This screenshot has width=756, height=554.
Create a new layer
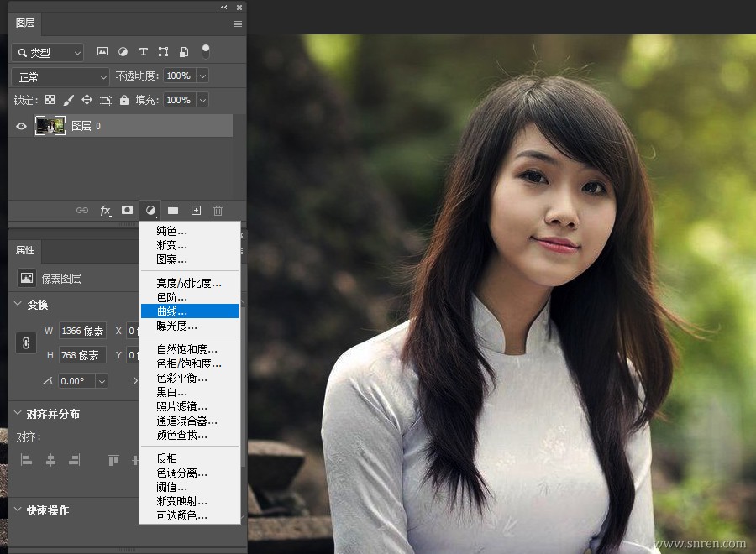pyautogui.click(x=196, y=211)
